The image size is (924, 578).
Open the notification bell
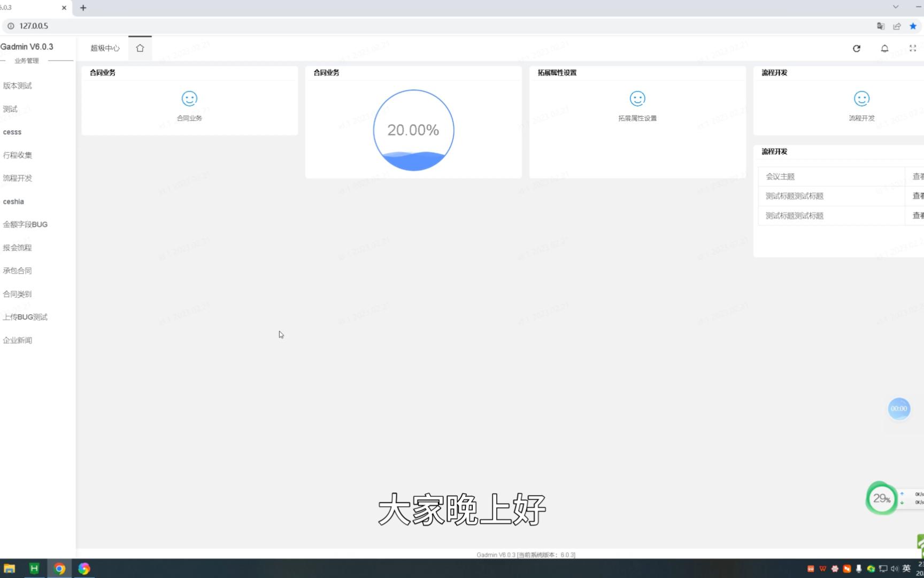(x=884, y=48)
